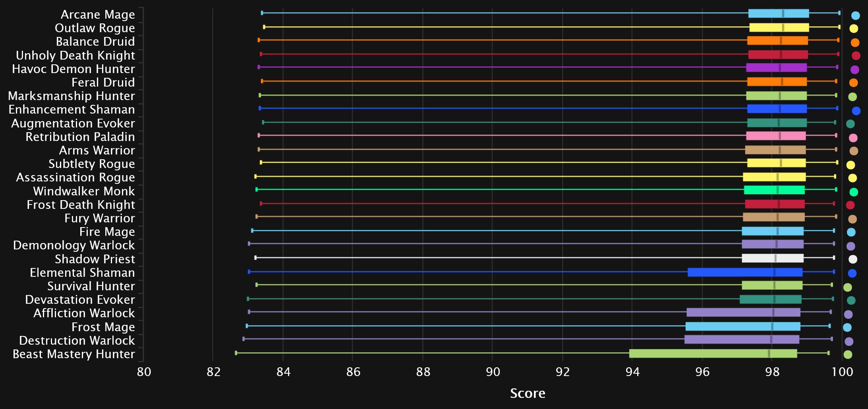Click the 80 tick label
Viewport: 868px width, 409px height.
click(144, 372)
